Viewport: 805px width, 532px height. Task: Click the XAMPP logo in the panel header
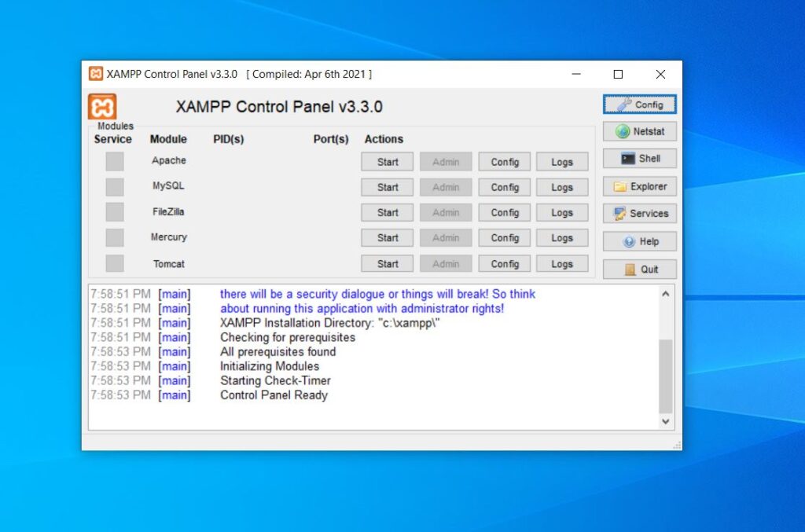(102, 107)
